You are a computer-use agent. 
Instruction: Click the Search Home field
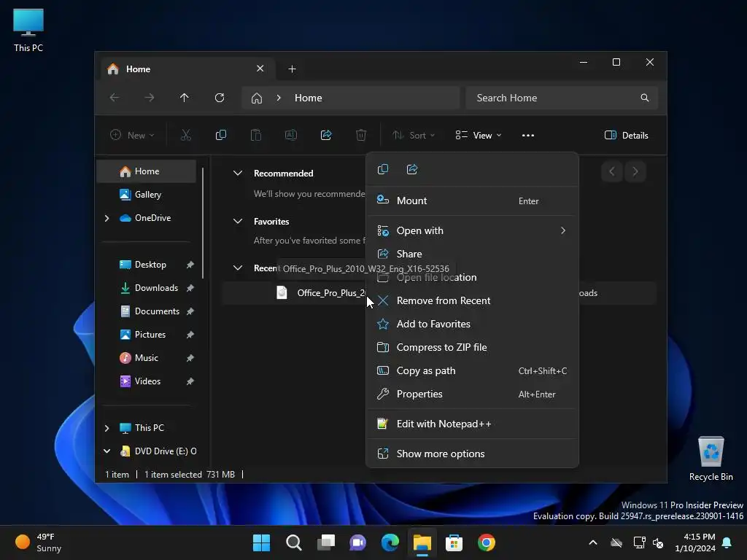pyautogui.click(x=562, y=98)
